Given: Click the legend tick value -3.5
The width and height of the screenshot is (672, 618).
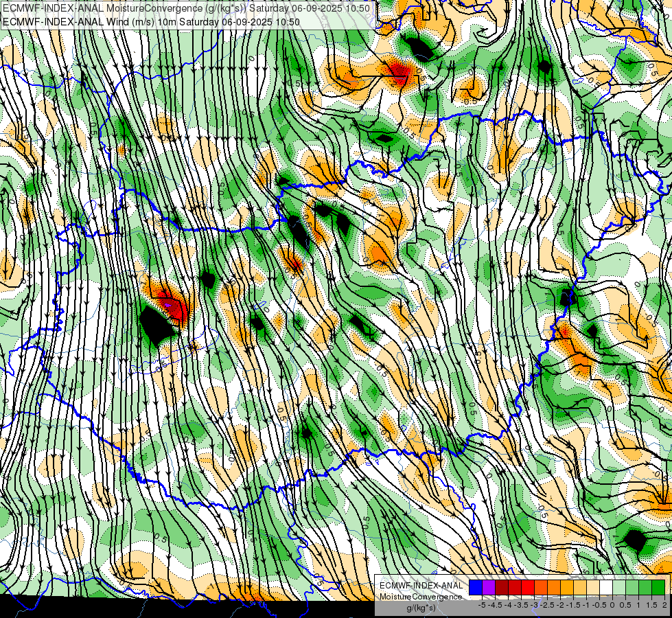Looking at the screenshot, I should click(x=521, y=605).
